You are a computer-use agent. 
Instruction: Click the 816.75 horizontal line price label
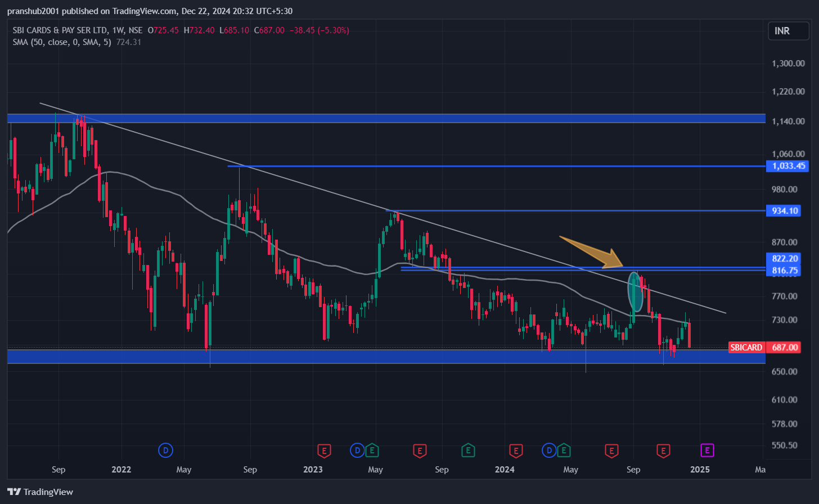784,271
